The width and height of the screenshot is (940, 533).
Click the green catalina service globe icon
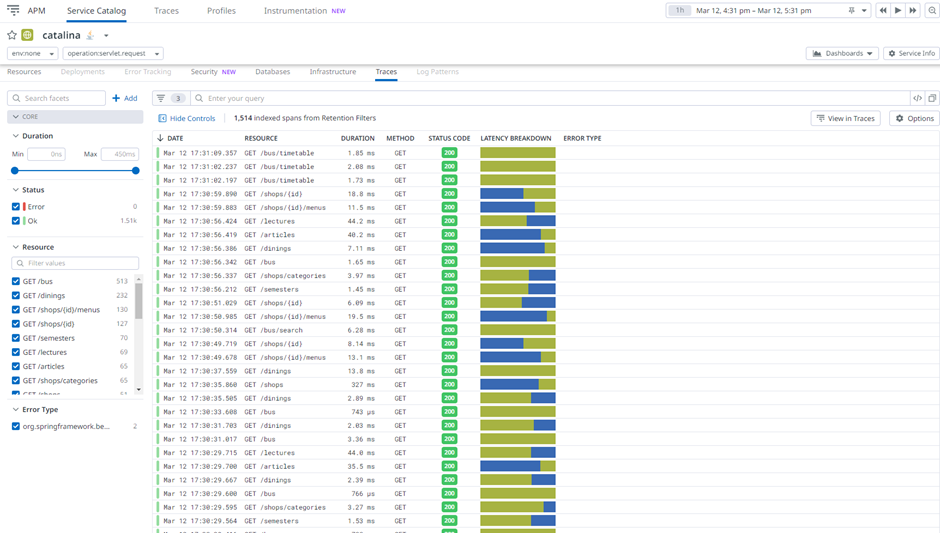click(28, 35)
